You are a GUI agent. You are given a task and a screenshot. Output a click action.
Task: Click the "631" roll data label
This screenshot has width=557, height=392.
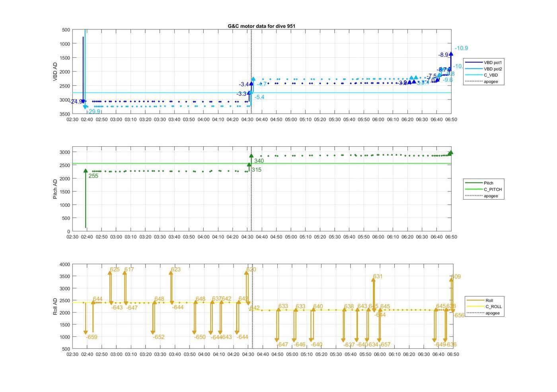pyautogui.click(x=378, y=277)
